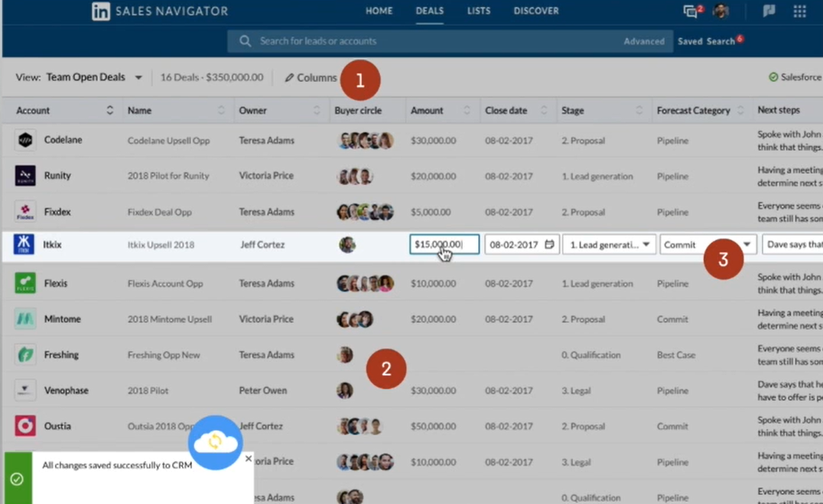
Task: Click the green Salesforce connection checkmark
Action: point(775,76)
